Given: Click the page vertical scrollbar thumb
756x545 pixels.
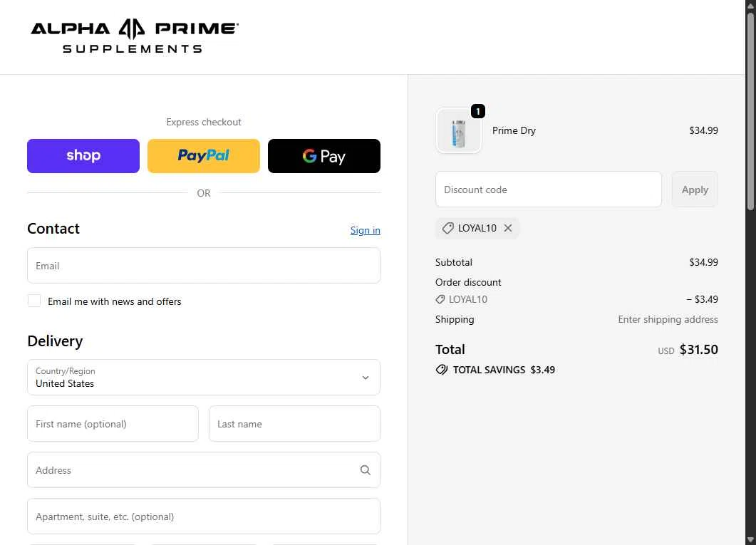Looking at the screenshot, I should click(x=750, y=111).
